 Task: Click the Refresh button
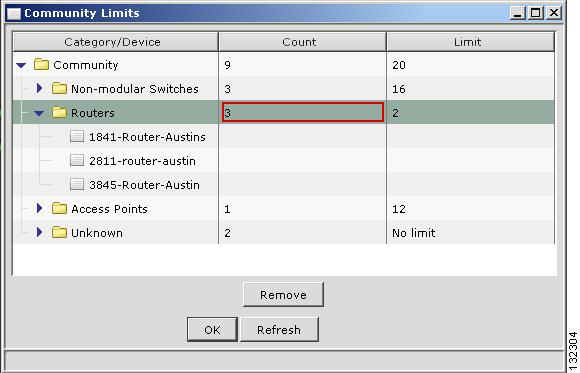[x=279, y=329]
